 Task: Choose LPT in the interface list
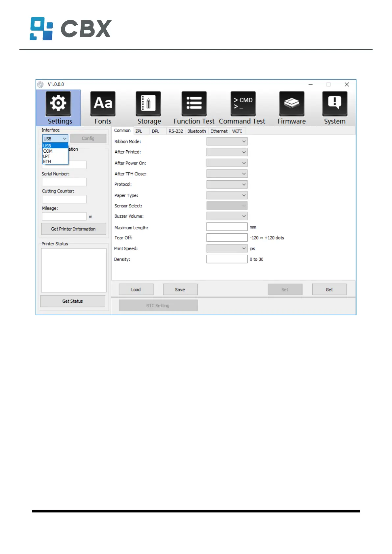(x=55, y=156)
